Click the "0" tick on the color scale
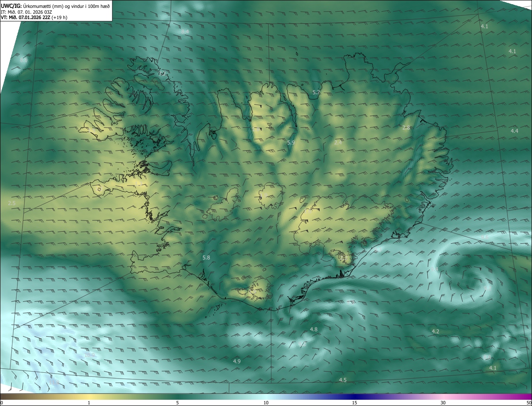Image resolution: width=532 pixels, height=406 pixels. [x=2, y=403]
